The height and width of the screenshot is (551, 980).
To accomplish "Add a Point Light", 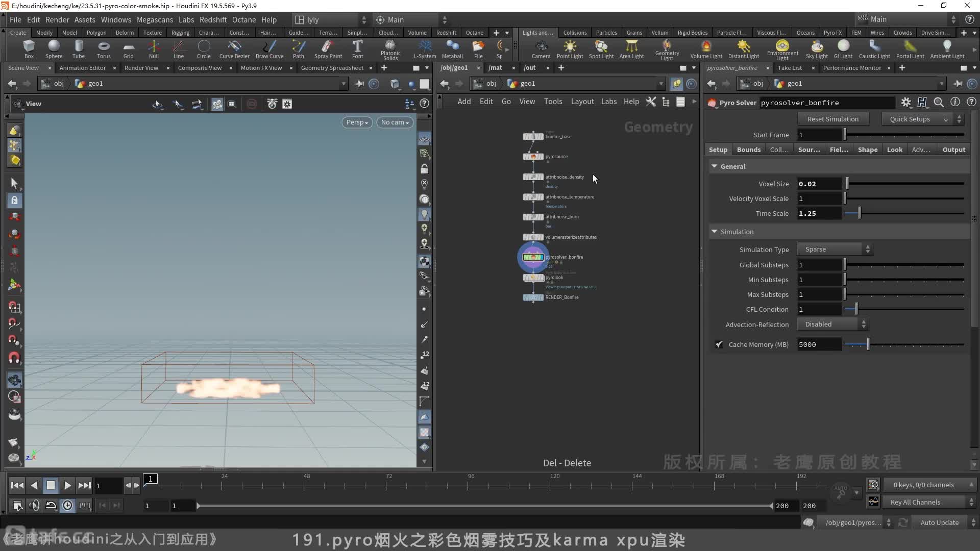I will coord(570,49).
